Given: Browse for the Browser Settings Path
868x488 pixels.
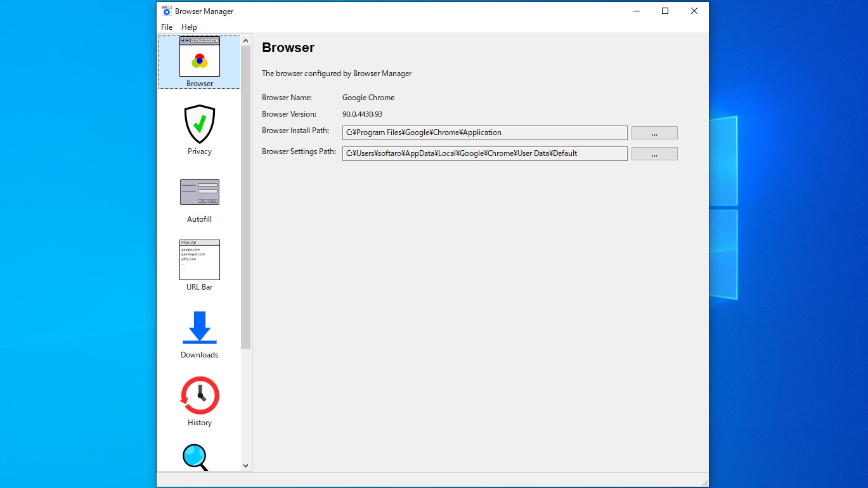Looking at the screenshot, I should [654, 154].
